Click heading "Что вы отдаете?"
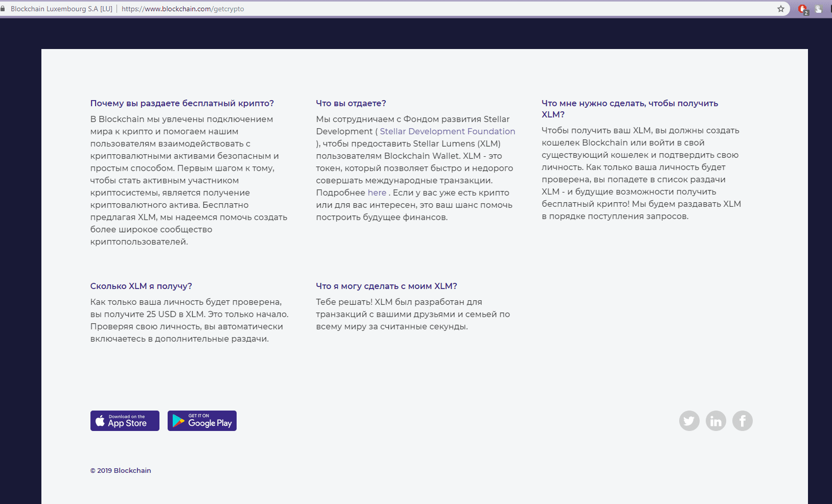832x504 pixels. 351,103
